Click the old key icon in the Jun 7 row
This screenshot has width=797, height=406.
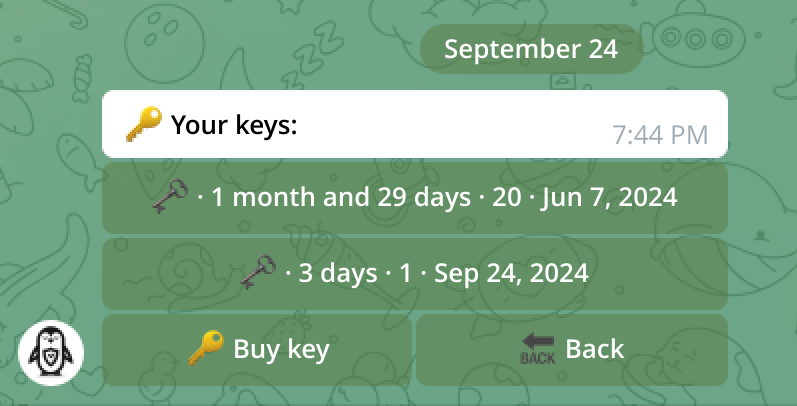point(170,197)
